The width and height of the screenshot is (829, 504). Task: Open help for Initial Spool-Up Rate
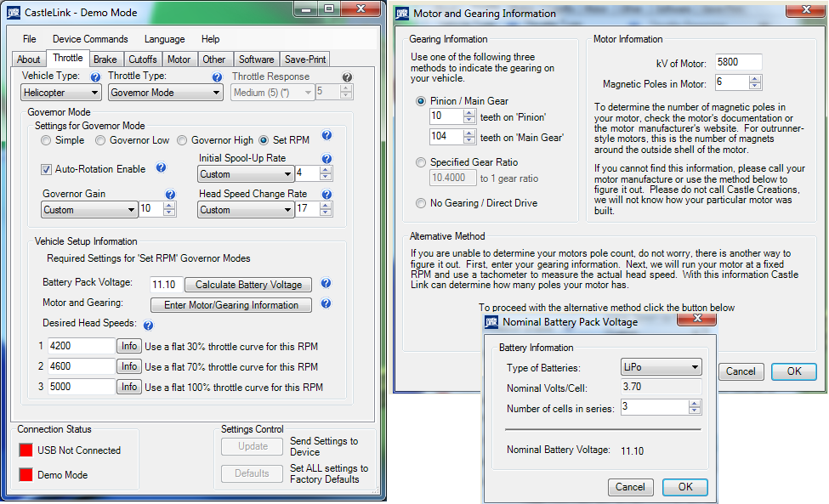(326, 158)
